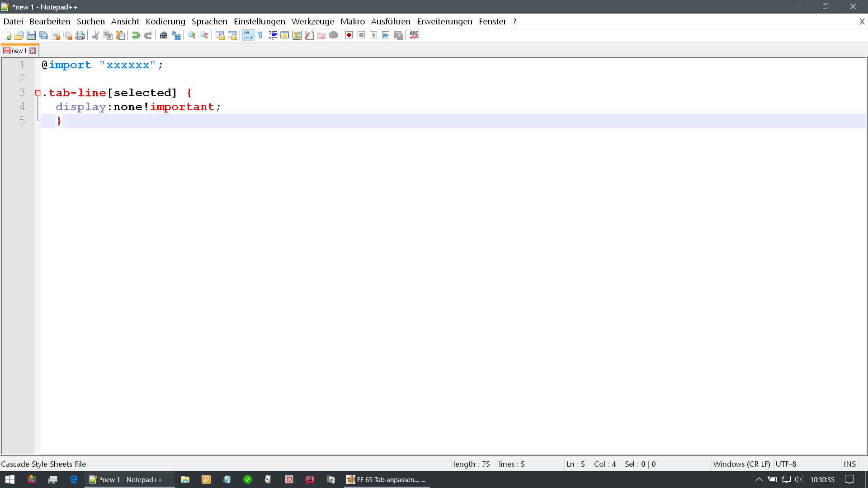Show hidden system tray icons chevron
Viewport: 868px width, 488px height.
pos(759,479)
